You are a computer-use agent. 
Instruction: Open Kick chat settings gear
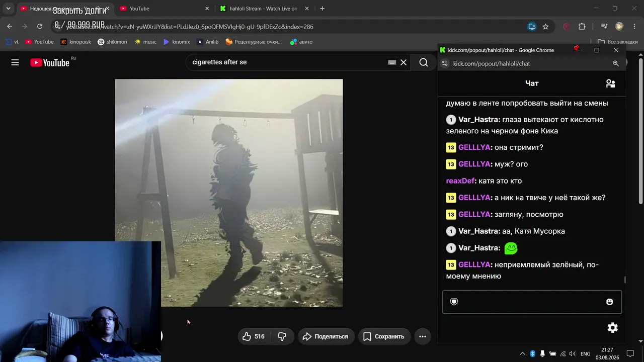tap(612, 328)
